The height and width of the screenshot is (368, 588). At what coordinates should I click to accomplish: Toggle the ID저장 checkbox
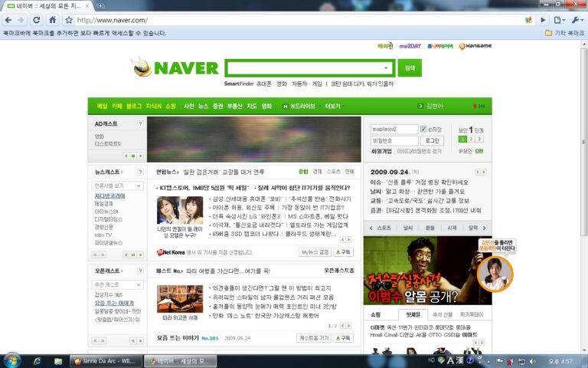423,129
